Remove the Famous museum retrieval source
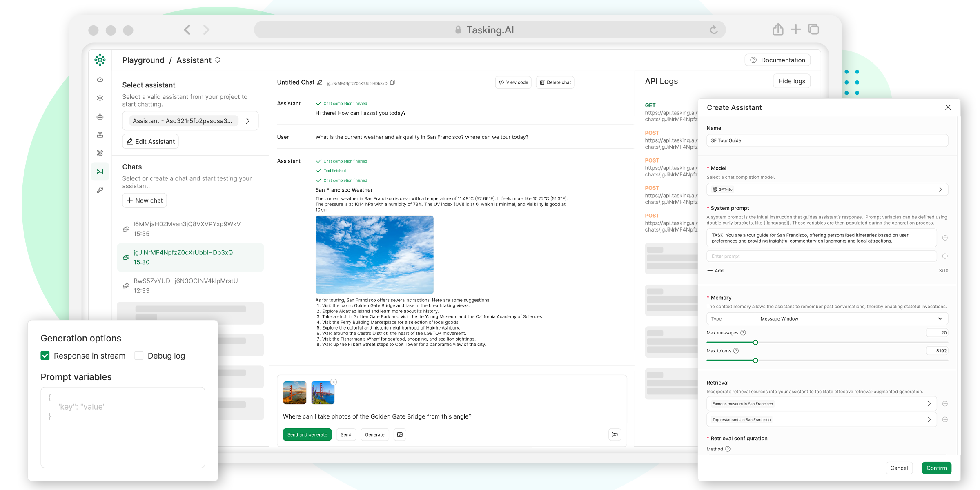Screen dimensions: 980x490 (945, 404)
